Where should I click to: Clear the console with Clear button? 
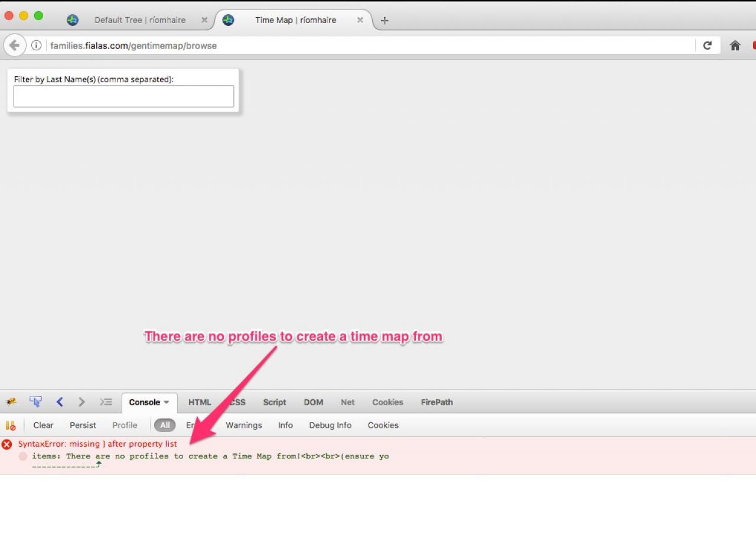coord(43,425)
